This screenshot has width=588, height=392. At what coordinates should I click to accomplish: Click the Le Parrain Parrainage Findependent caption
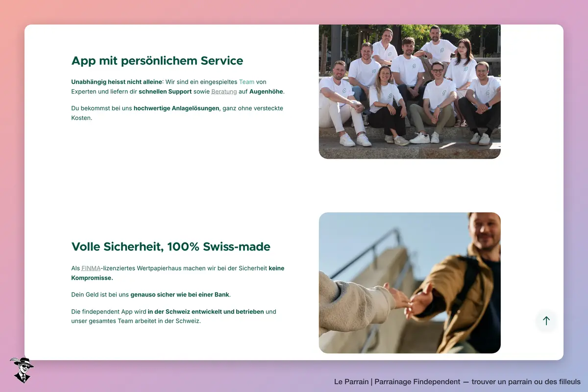[x=457, y=382]
